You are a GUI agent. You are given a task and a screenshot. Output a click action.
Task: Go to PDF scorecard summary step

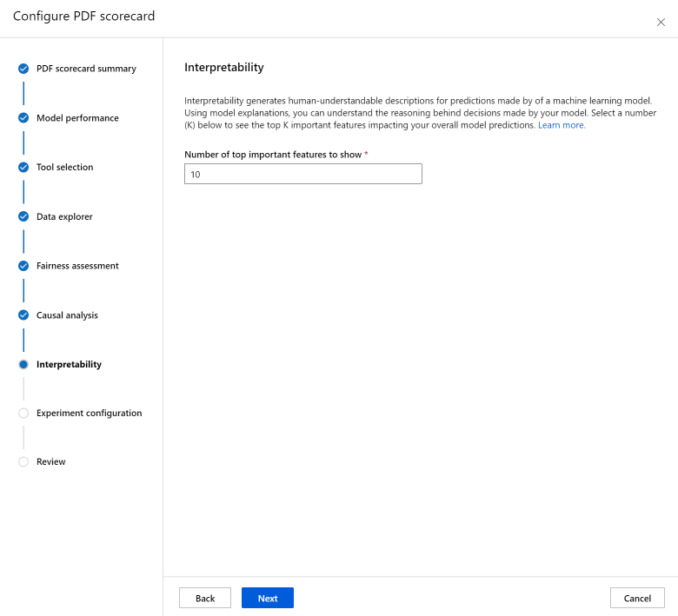tap(86, 69)
